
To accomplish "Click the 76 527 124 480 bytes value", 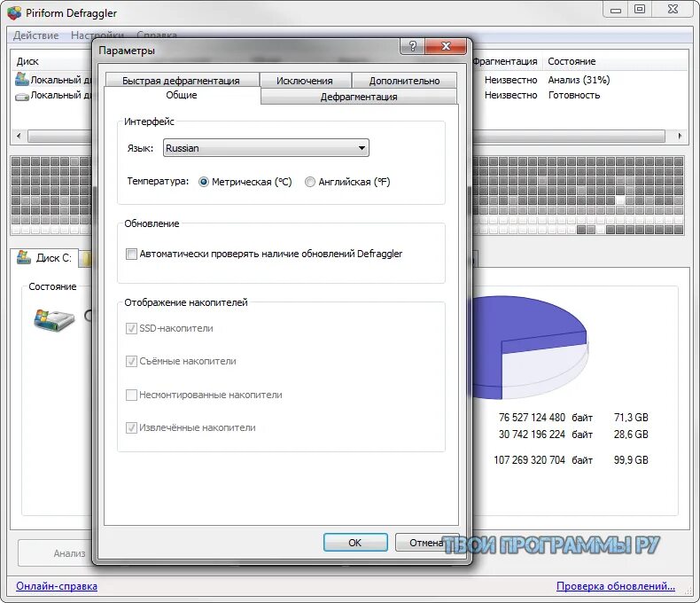I will pos(532,417).
